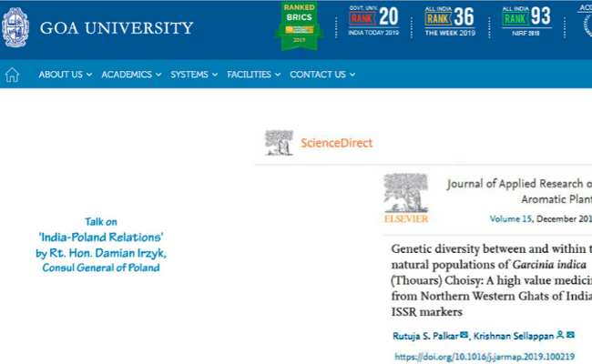Screen dimensions: 592x364
Task: Click the Goa University title text
Action: [x=117, y=27]
